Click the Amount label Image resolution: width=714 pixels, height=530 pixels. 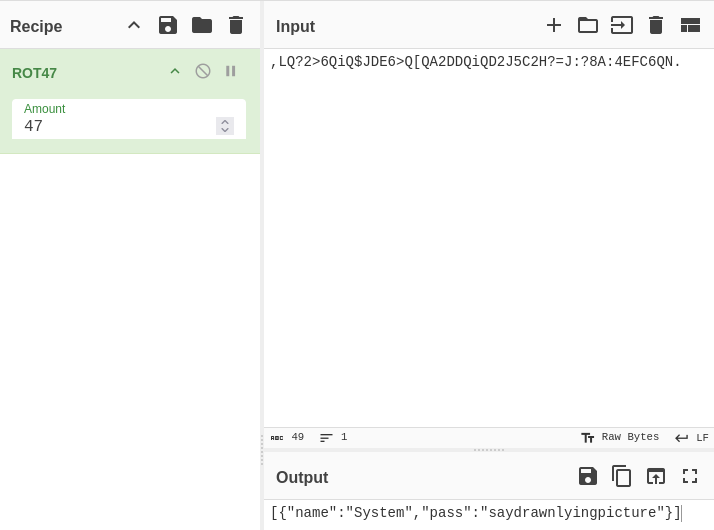point(45,109)
